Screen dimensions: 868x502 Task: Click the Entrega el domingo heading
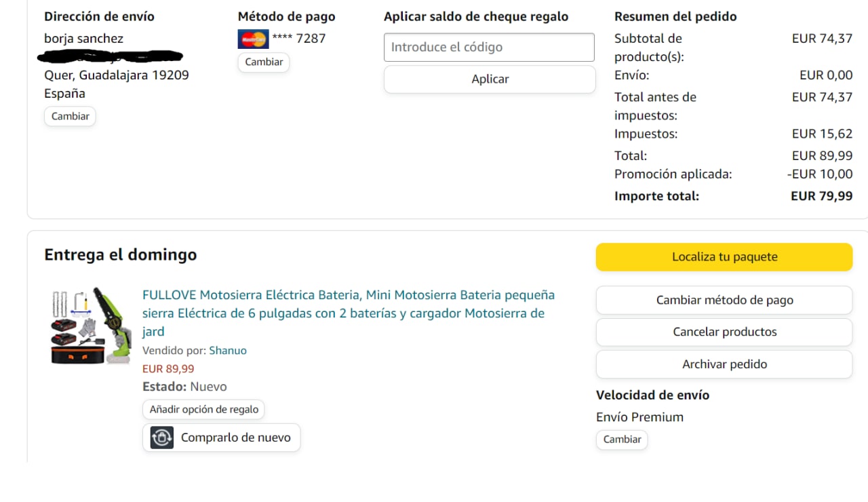click(x=121, y=255)
